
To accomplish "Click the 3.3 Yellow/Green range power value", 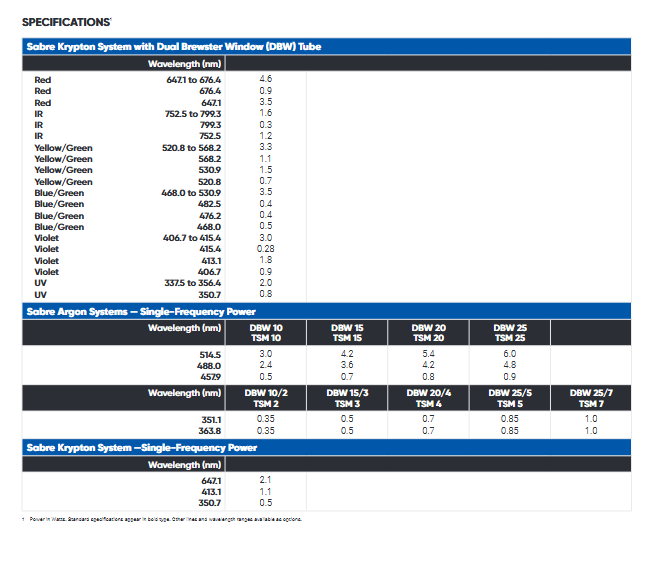I will [266, 147].
